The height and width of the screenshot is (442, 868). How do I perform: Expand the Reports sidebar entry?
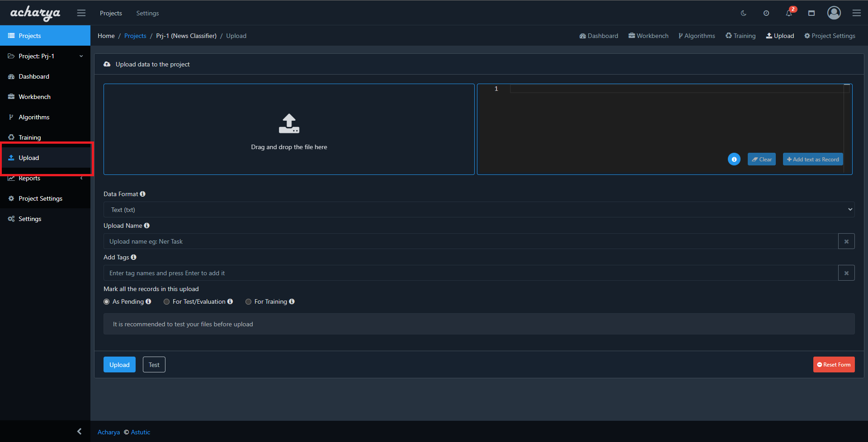point(45,178)
